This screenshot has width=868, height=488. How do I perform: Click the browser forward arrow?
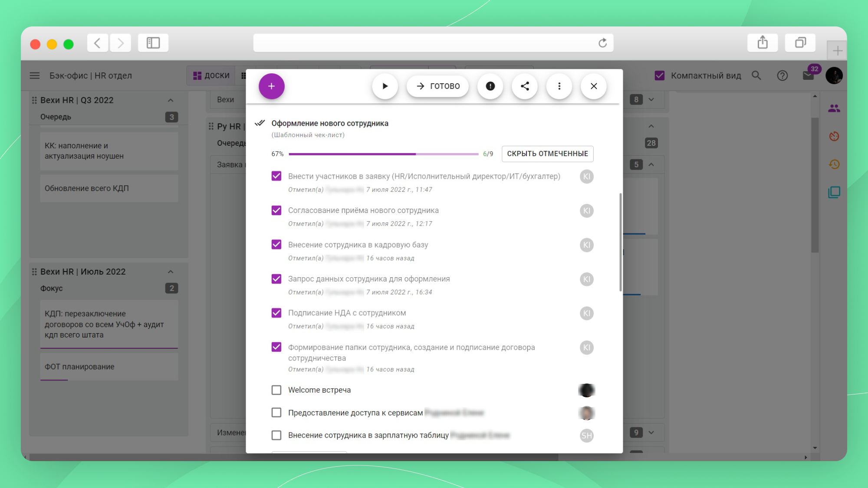120,43
